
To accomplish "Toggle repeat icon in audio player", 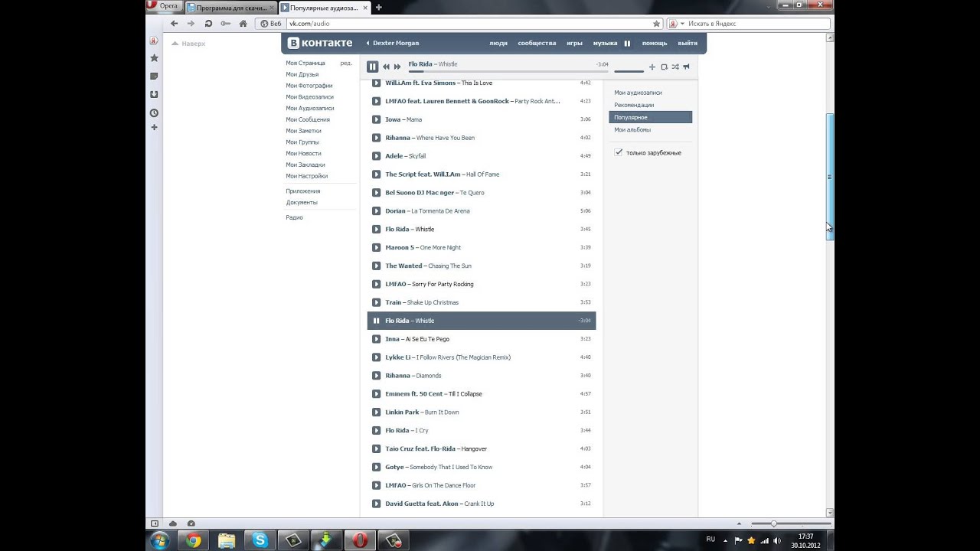I will pos(664,67).
